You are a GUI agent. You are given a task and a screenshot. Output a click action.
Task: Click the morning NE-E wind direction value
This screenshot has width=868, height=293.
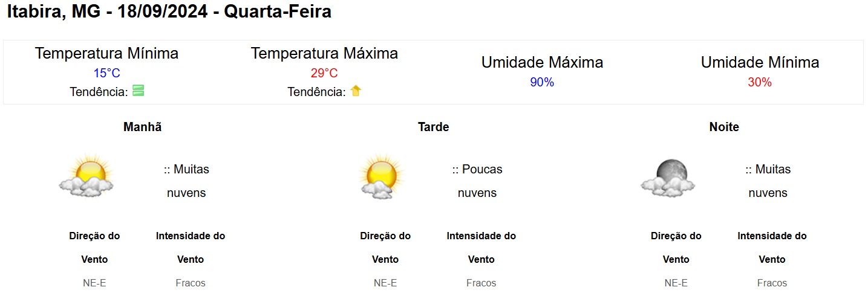pyautogui.click(x=94, y=283)
